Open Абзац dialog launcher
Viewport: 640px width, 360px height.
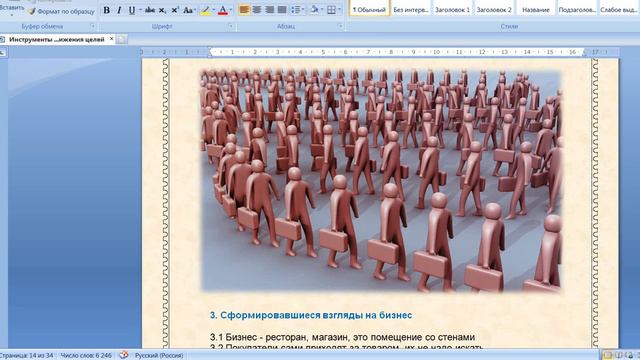pos(340,26)
